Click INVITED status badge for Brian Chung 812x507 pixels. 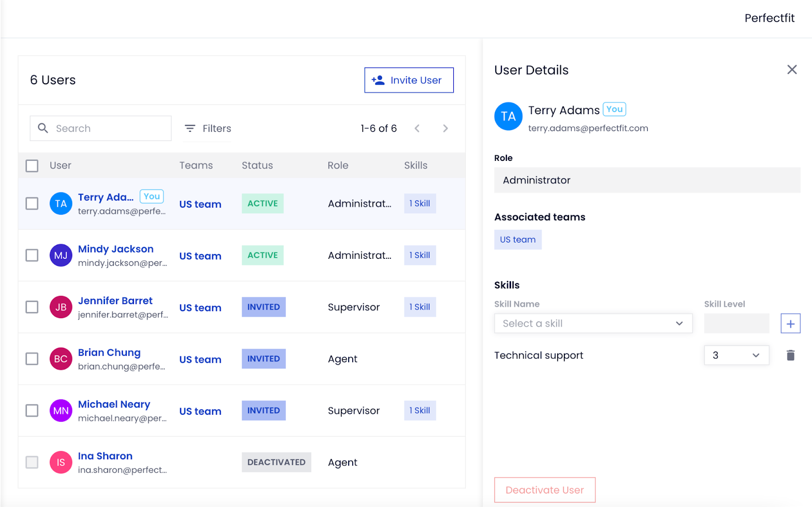pyautogui.click(x=263, y=359)
